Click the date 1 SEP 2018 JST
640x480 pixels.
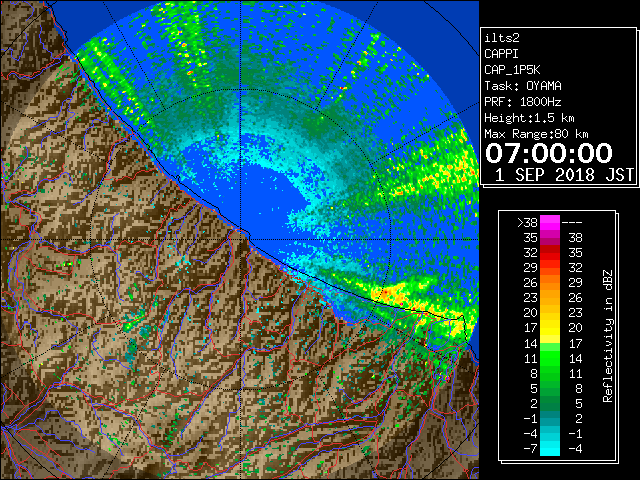click(564, 175)
